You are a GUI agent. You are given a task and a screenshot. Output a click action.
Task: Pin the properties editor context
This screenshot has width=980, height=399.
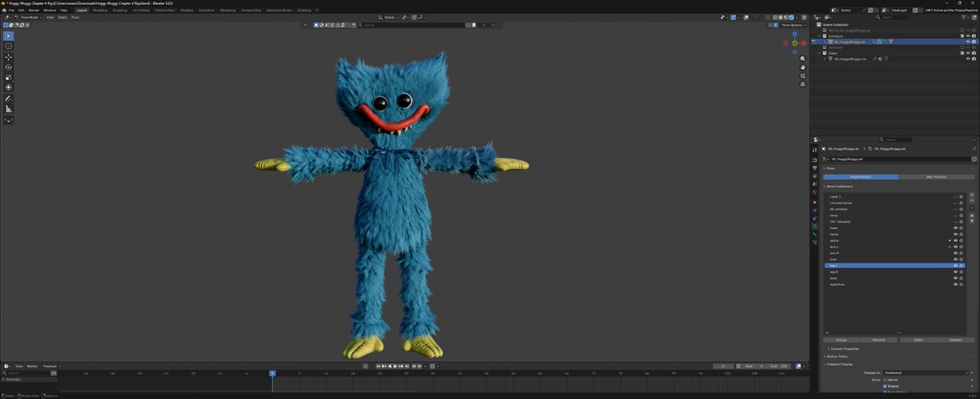pyautogui.click(x=973, y=149)
